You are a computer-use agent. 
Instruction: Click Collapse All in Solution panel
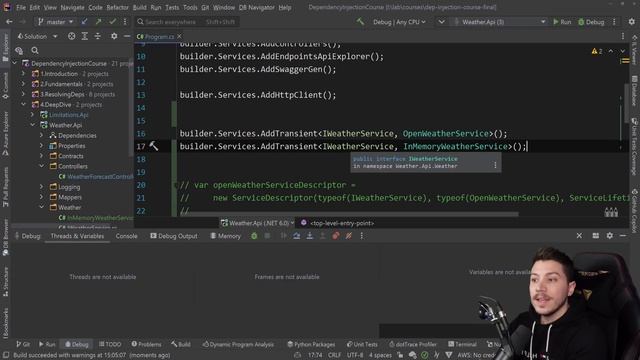click(x=98, y=36)
